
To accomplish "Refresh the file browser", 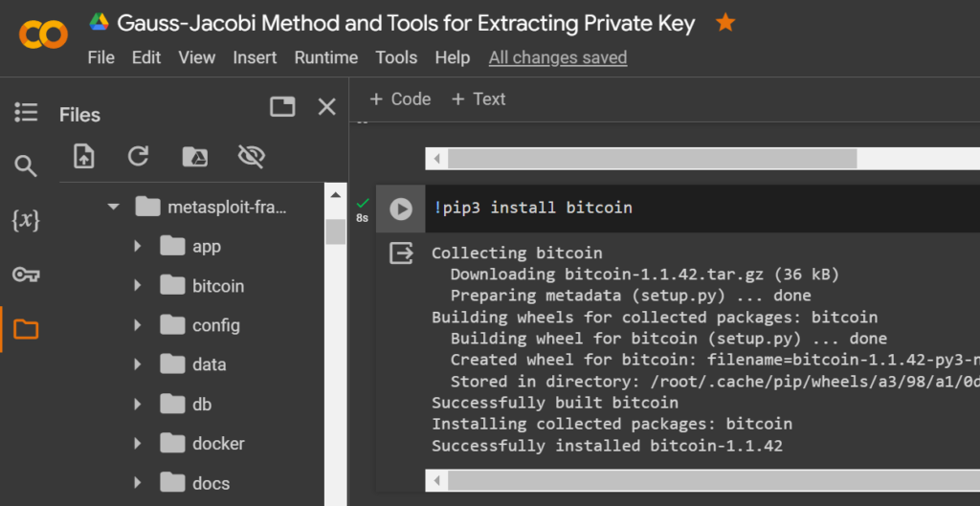I will [x=138, y=156].
